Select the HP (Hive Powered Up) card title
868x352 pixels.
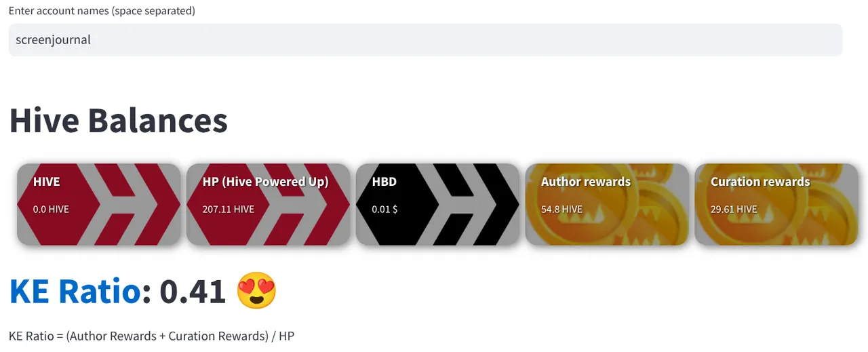click(266, 182)
